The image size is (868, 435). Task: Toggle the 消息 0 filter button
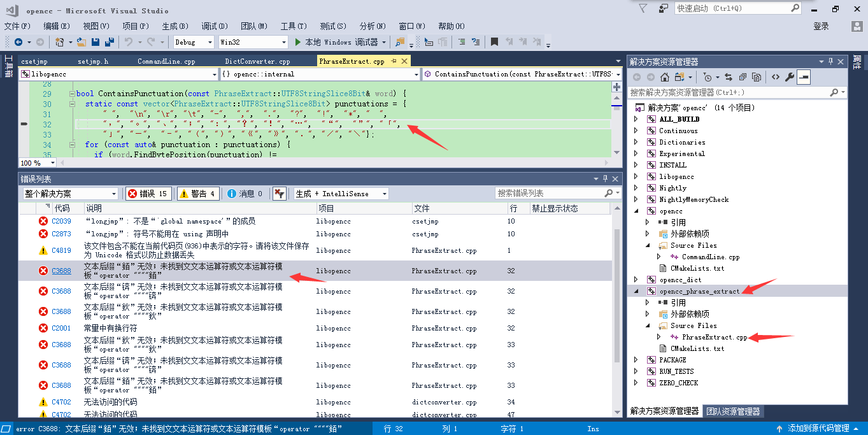pos(244,193)
